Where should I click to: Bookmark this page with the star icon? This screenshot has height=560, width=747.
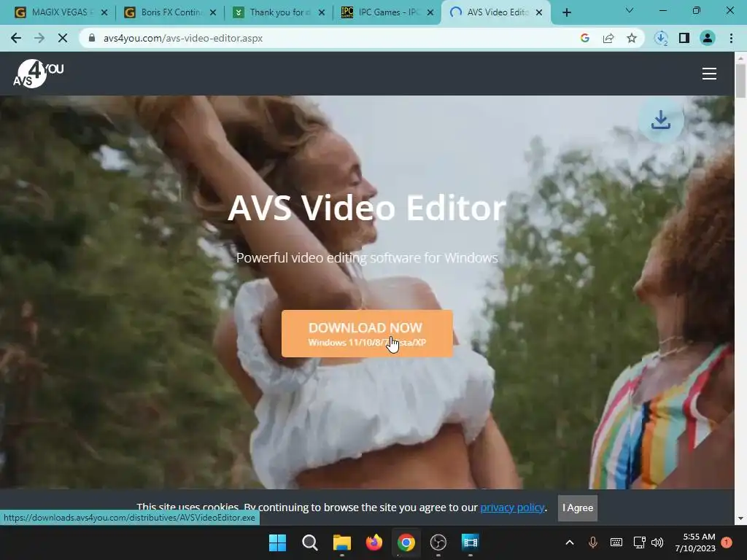click(x=632, y=38)
